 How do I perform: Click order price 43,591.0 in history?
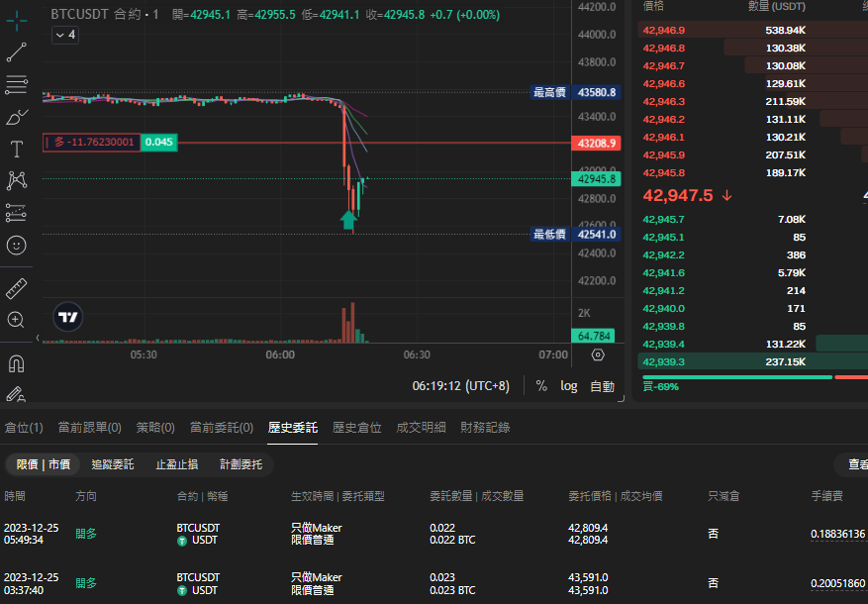click(x=588, y=577)
